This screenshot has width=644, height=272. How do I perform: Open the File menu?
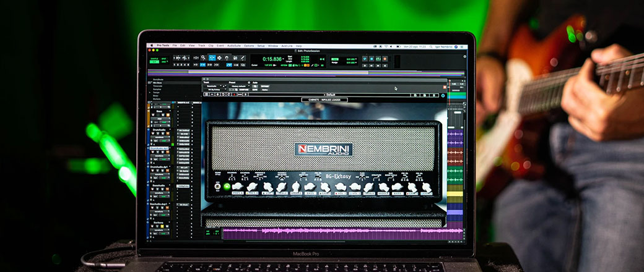click(x=175, y=46)
